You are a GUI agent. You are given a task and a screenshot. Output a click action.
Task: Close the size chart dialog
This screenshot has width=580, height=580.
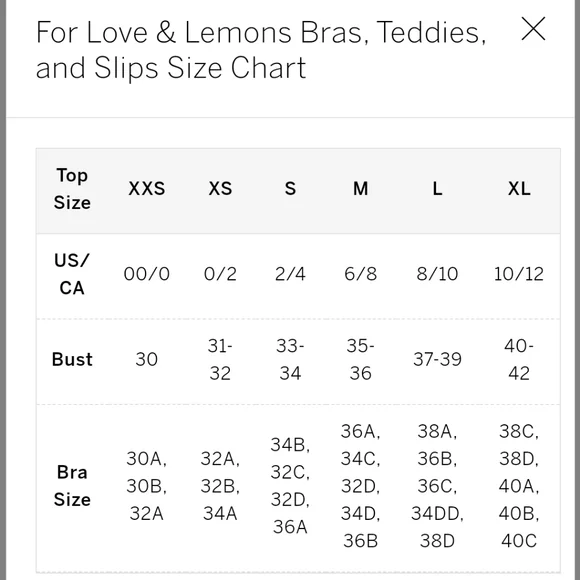click(533, 28)
